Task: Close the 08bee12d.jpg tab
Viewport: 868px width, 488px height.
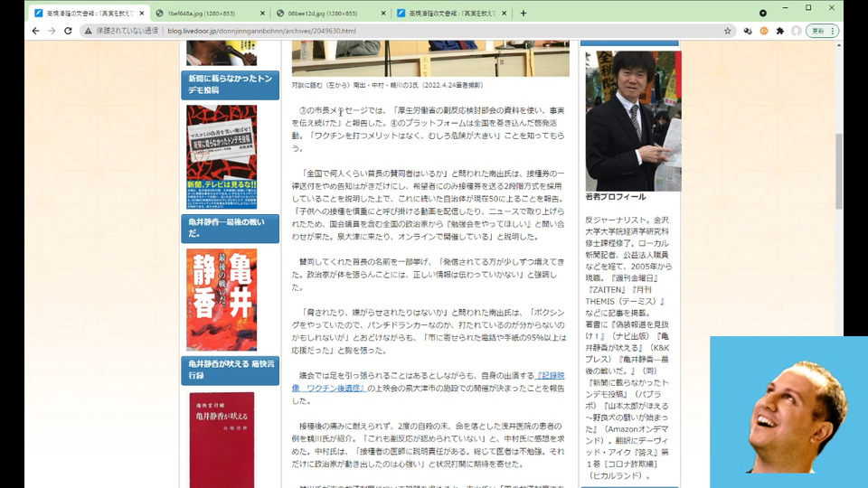Action: 383,13
